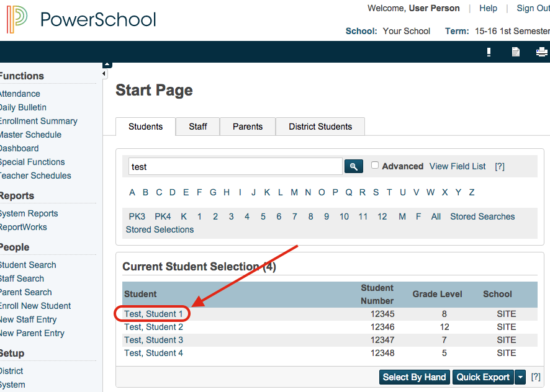Switch to the Parents tab
Image resolution: width=550 pixels, height=392 pixels.
coord(248,127)
